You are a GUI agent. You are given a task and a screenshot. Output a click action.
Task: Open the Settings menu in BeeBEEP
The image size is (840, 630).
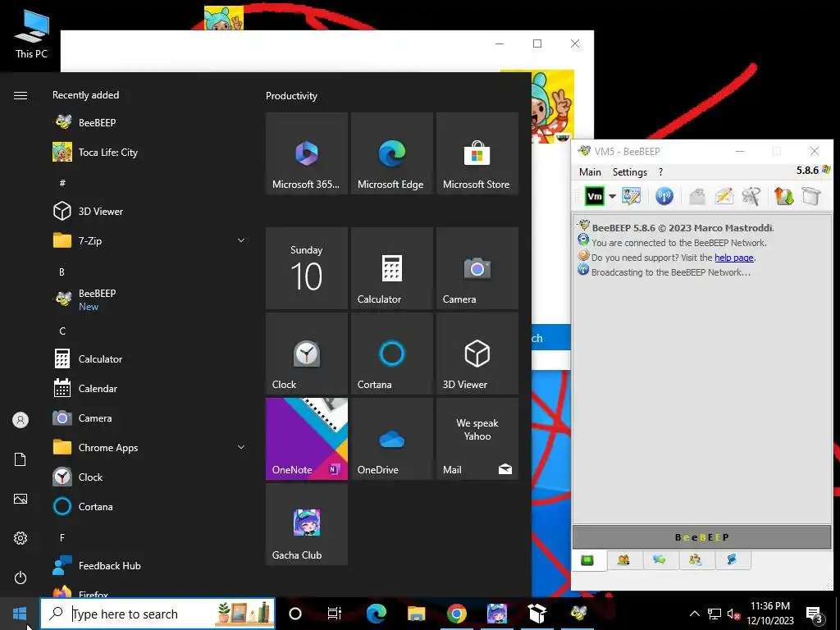pyautogui.click(x=629, y=172)
